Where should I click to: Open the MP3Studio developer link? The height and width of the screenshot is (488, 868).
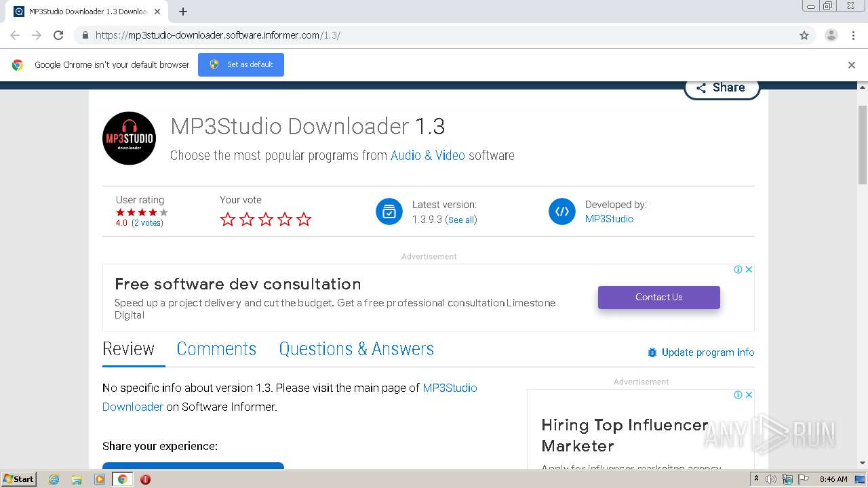click(x=609, y=218)
